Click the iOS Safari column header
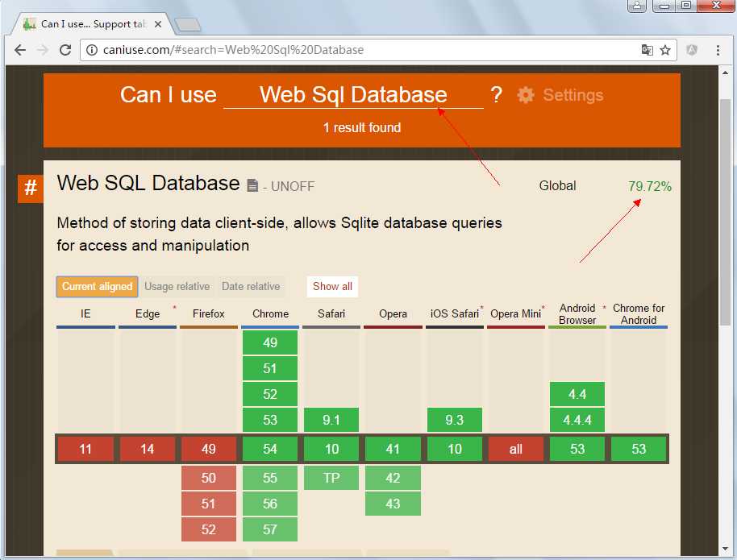Viewport: 737px width, 560px height. pyautogui.click(x=455, y=313)
